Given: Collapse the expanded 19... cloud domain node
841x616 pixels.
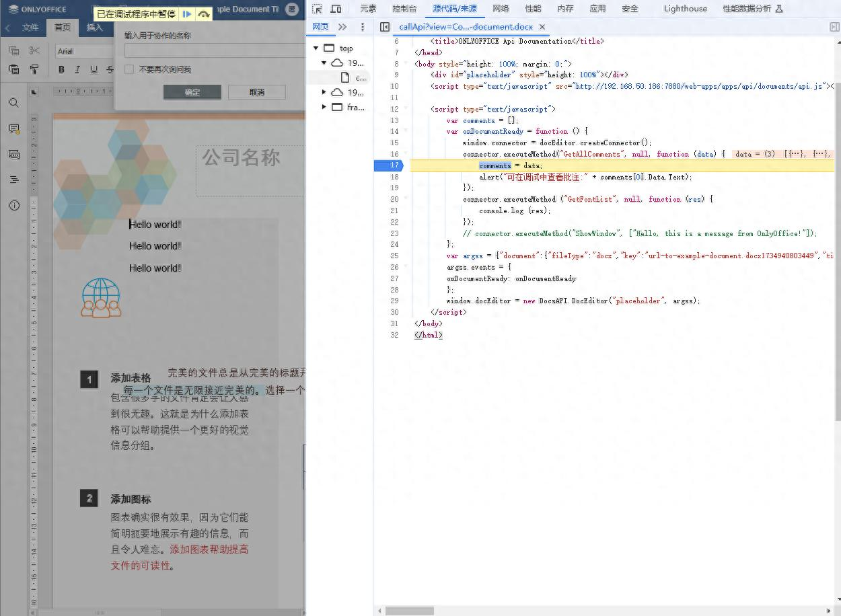Looking at the screenshot, I should coord(324,63).
